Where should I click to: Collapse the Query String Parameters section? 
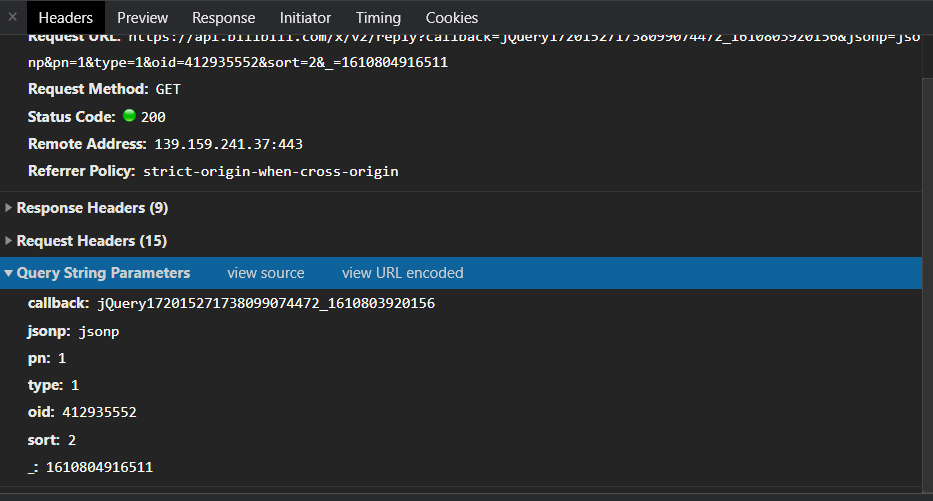pos(102,273)
